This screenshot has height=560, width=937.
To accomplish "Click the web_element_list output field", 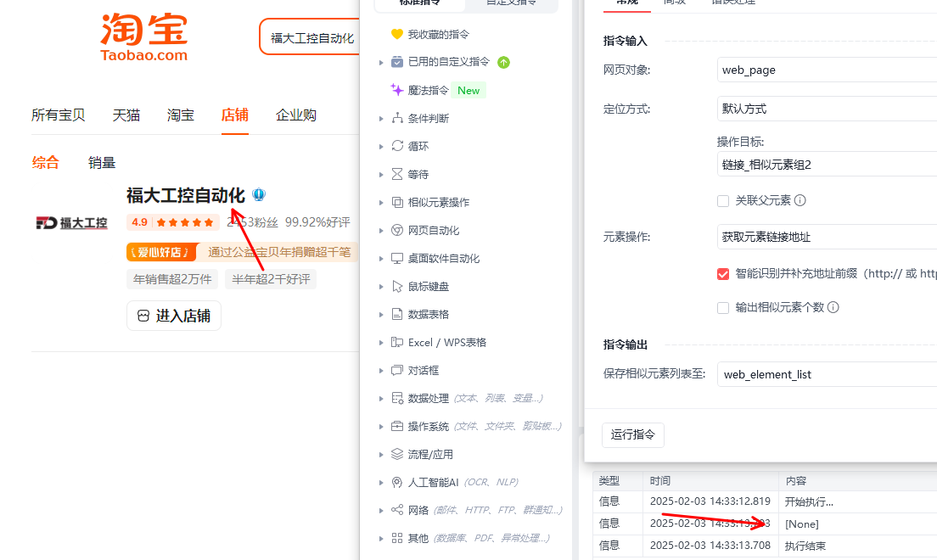I will coord(827,374).
